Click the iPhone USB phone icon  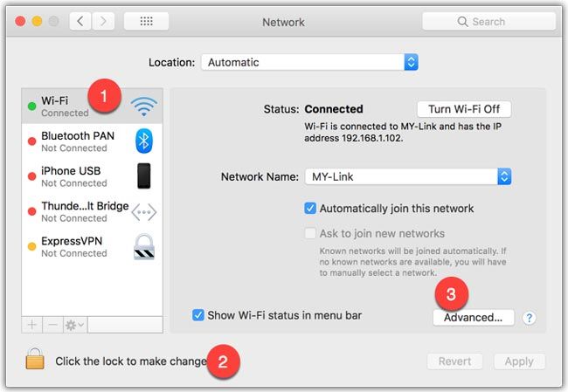click(144, 175)
